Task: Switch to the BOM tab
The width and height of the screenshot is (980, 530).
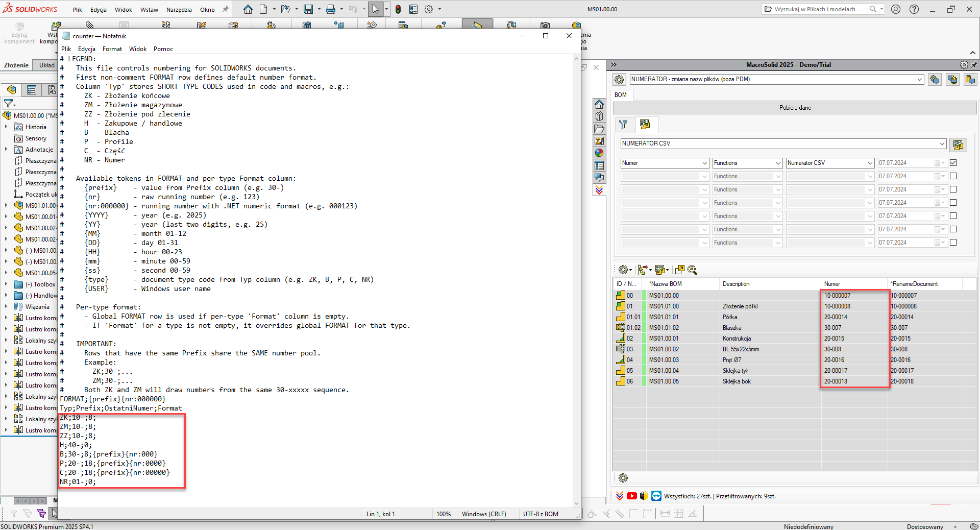Action: [x=620, y=95]
